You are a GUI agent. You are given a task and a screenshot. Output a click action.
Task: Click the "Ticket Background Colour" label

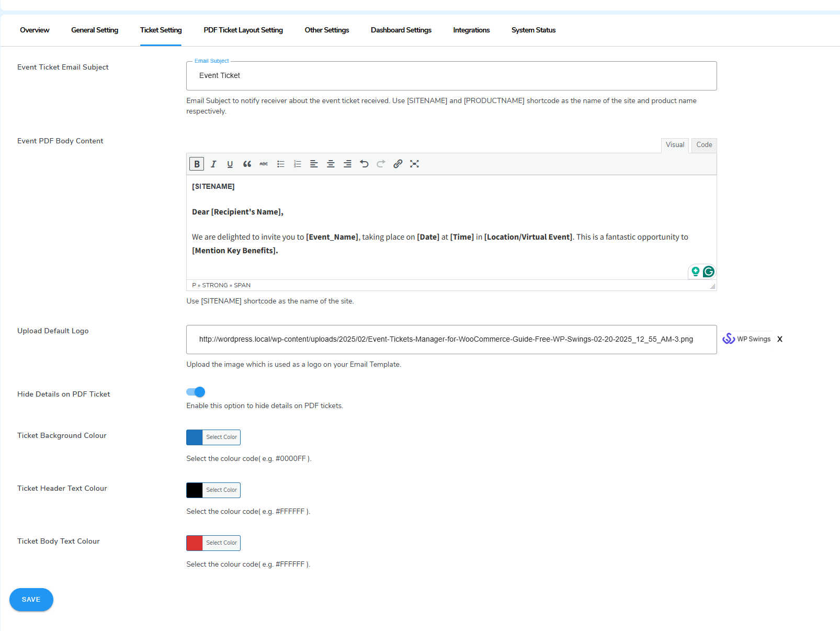point(62,435)
